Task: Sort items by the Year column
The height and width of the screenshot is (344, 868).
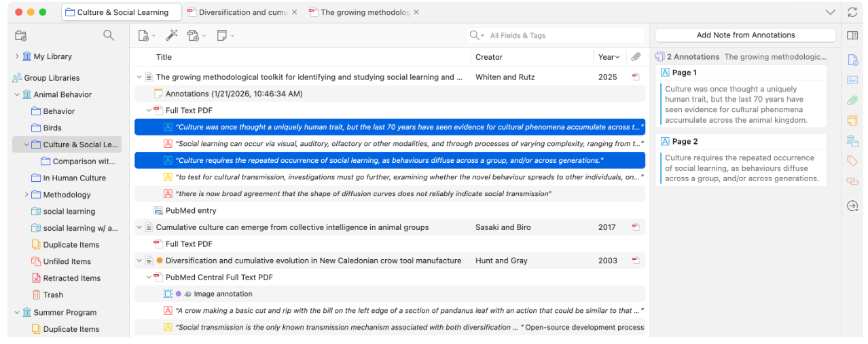Action: click(x=608, y=57)
